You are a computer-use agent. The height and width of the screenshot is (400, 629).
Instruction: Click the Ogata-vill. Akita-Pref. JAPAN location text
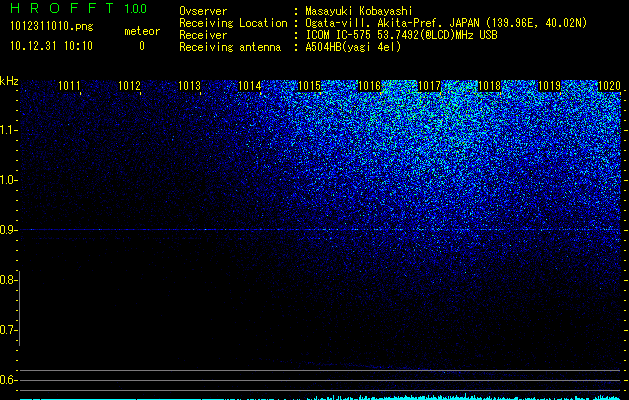[x=446, y=23]
